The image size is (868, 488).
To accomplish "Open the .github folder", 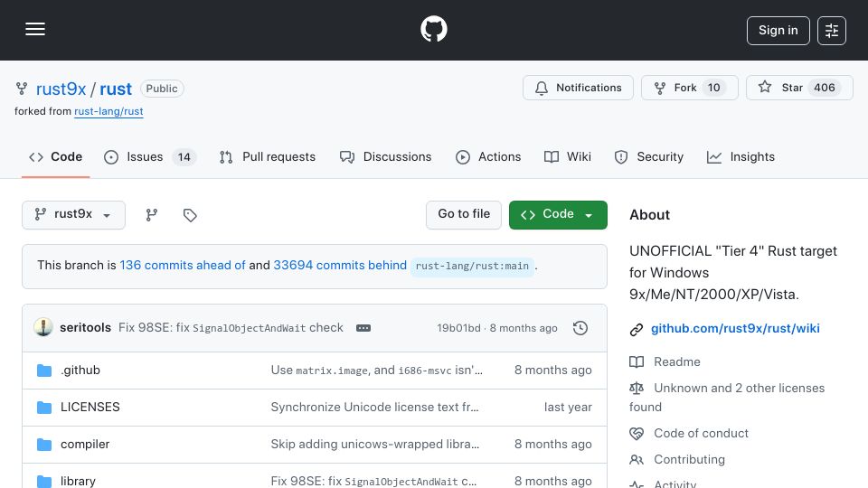I will 80,371.
